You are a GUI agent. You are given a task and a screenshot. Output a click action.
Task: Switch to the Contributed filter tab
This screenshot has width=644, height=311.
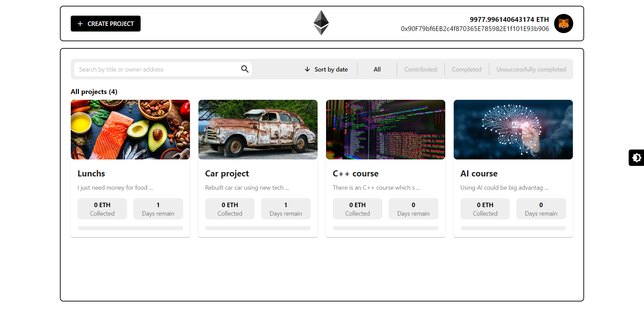click(x=420, y=69)
